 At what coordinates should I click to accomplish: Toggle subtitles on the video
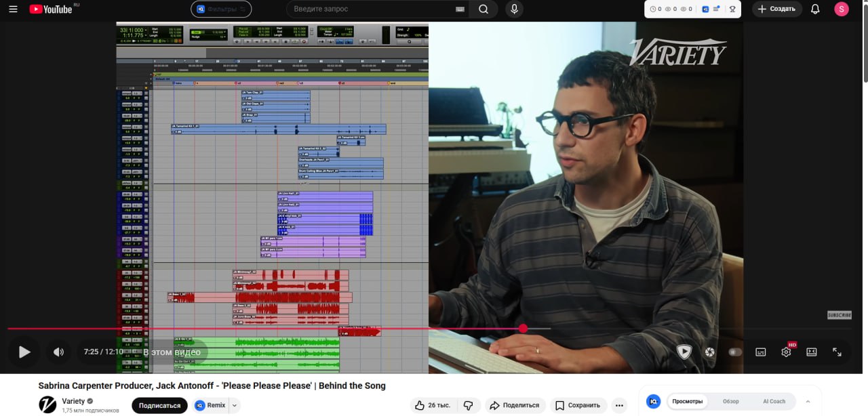pos(761,352)
